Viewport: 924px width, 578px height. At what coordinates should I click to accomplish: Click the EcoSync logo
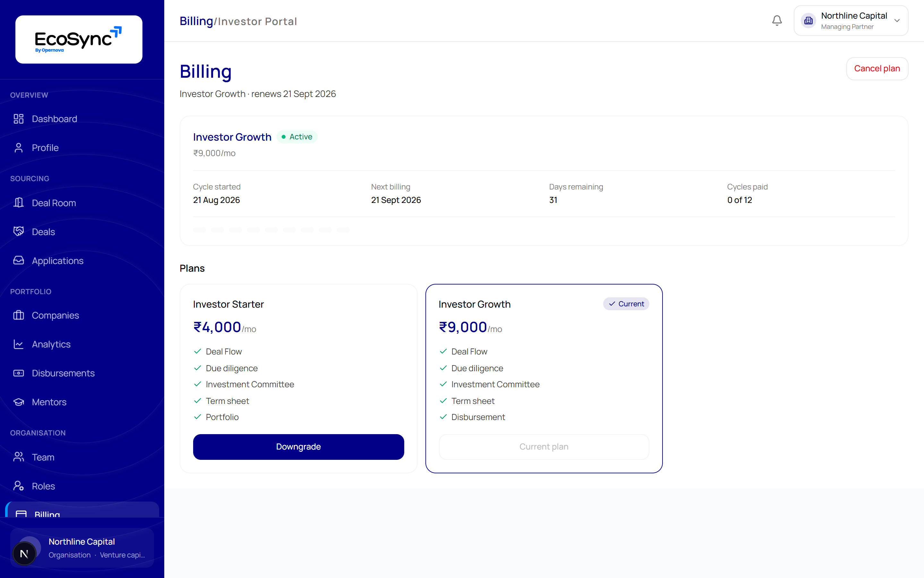79,39
